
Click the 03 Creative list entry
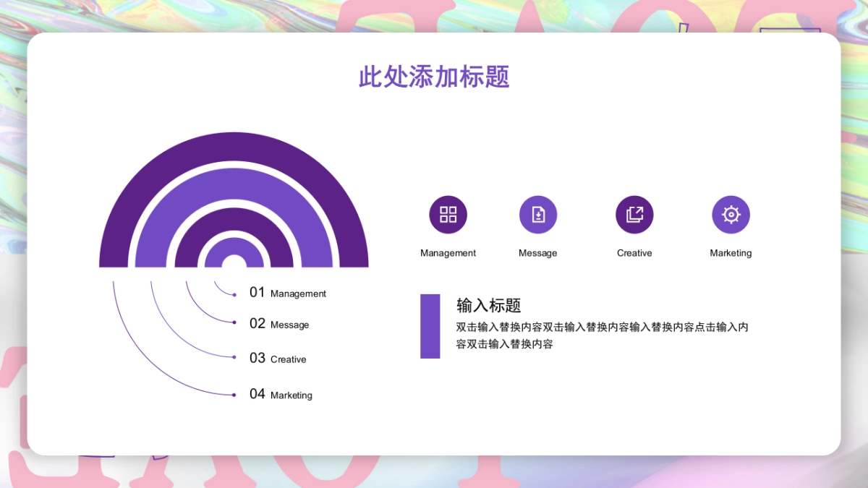278,359
